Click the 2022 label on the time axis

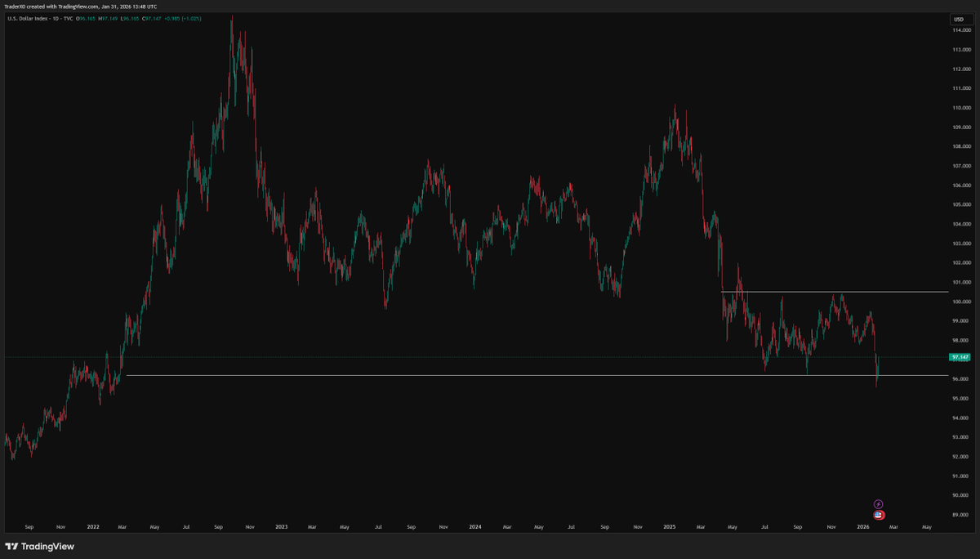click(93, 527)
